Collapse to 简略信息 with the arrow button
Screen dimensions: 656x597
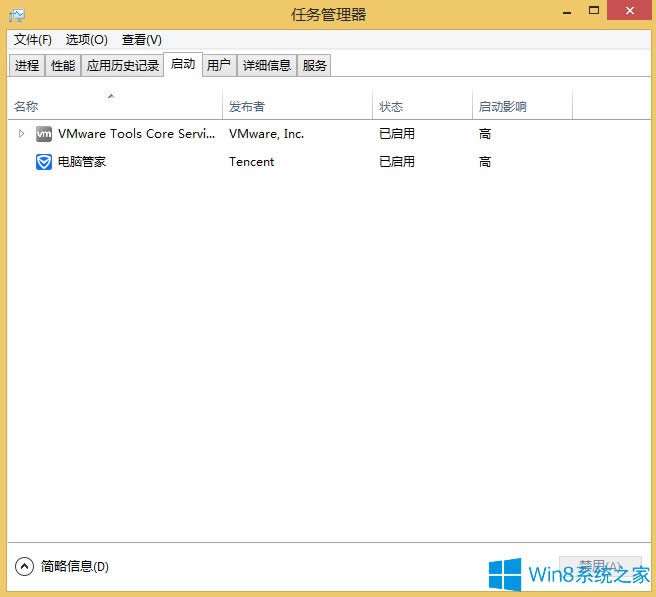click(x=25, y=566)
